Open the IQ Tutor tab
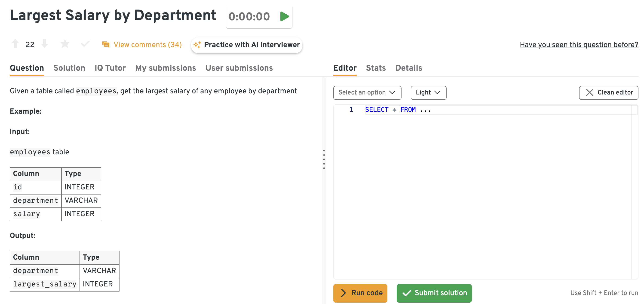 (x=110, y=68)
